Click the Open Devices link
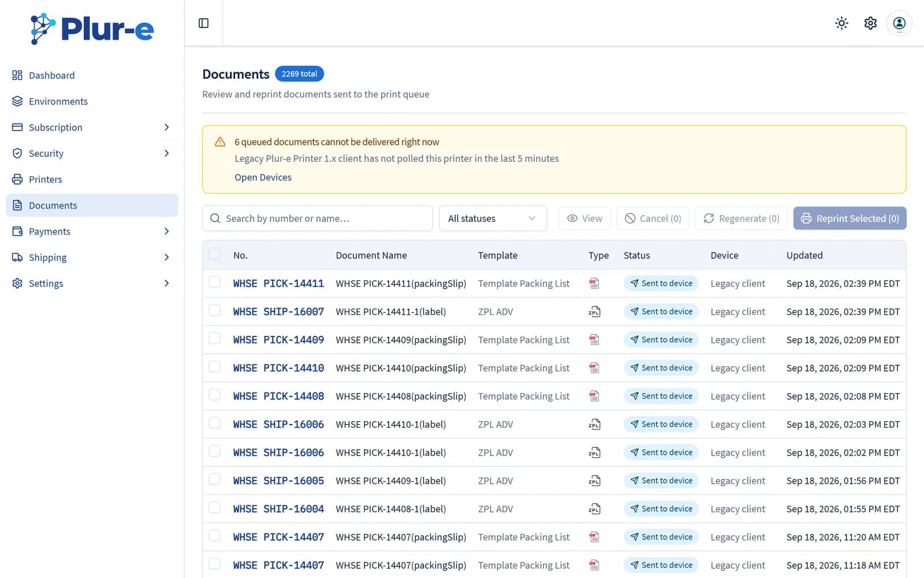This screenshot has width=924, height=578. pos(263,177)
